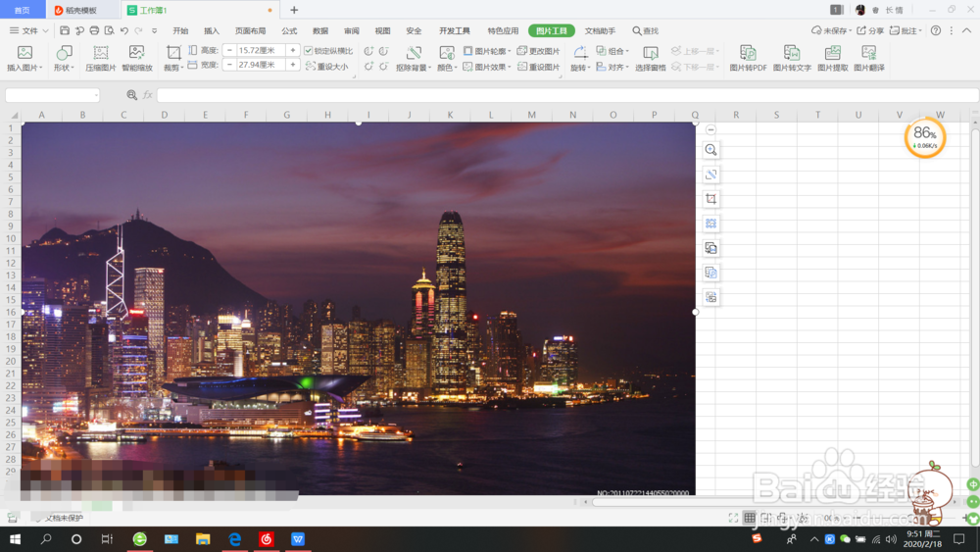Open the Selection Pane (选择窗格)
Image resolution: width=980 pixels, height=552 pixels.
tap(650, 58)
